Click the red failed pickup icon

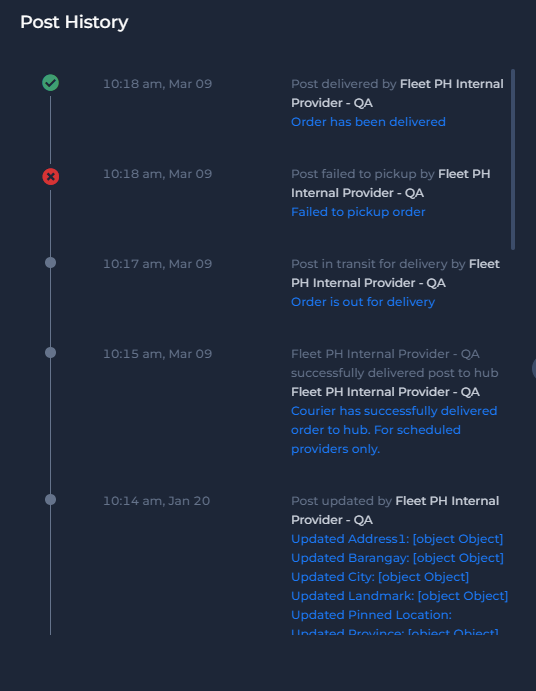click(x=50, y=176)
